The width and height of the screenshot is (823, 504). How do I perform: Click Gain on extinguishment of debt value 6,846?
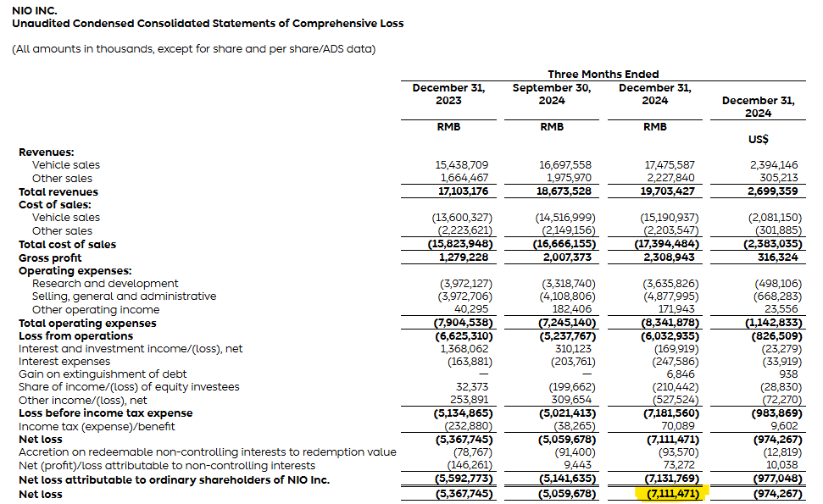pos(684,374)
